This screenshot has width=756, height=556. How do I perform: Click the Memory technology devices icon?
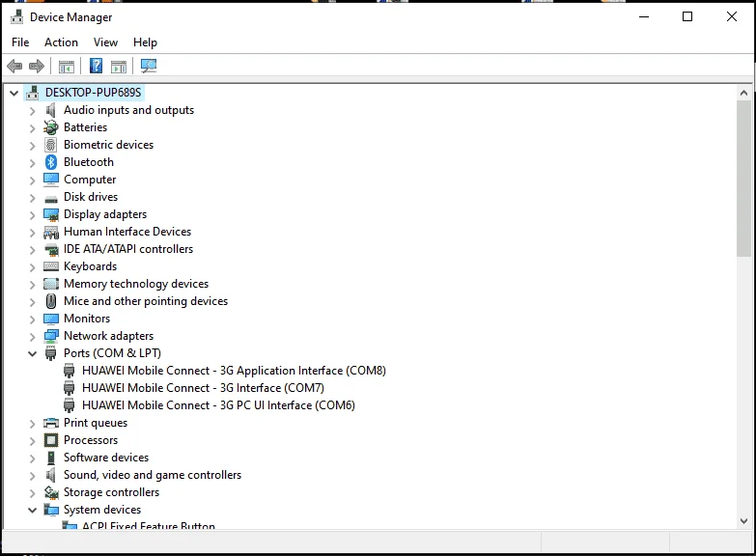[51, 284]
